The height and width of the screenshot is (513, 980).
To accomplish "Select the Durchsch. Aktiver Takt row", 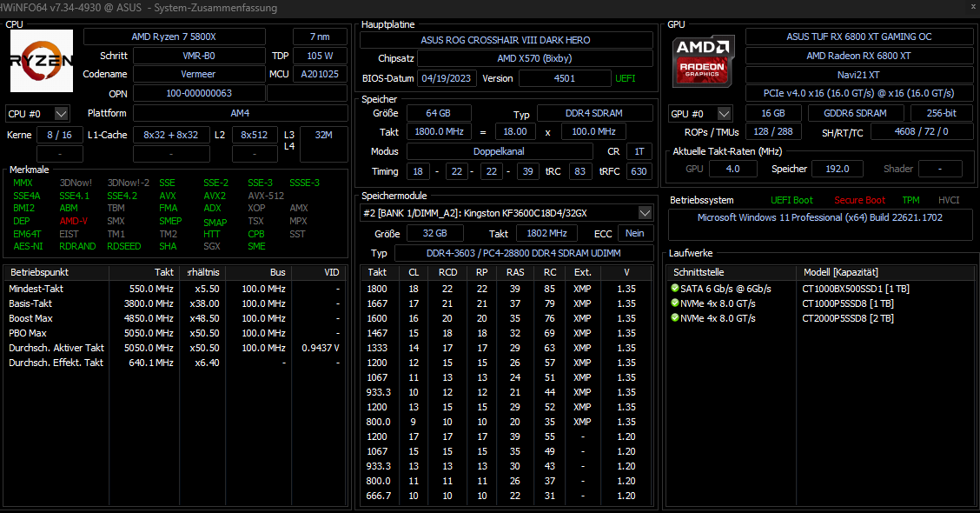I will pyautogui.click(x=175, y=348).
